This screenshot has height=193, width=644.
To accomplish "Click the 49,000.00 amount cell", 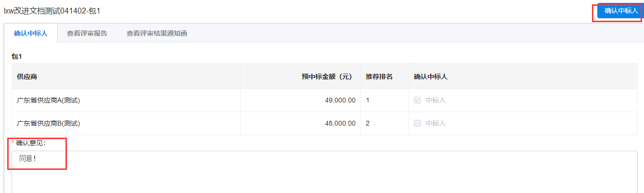I will click(340, 100).
